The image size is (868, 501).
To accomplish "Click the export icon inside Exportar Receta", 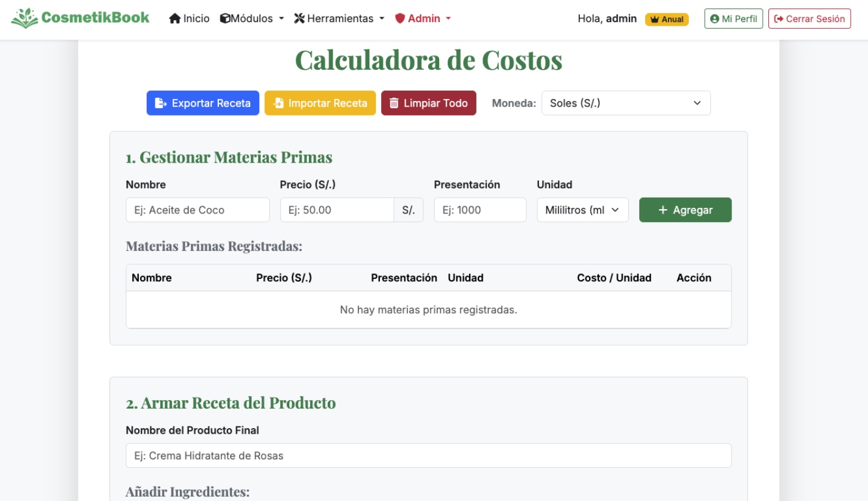I will point(160,103).
